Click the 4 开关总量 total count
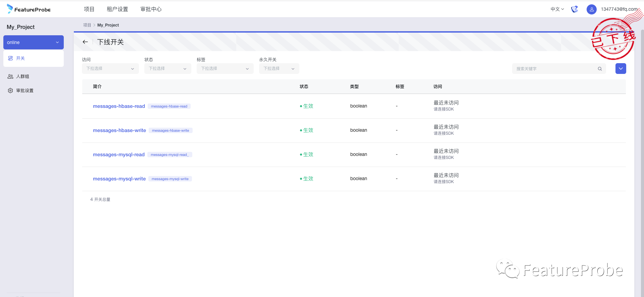Screen dimensions: 644x297 (x=100, y=200)
